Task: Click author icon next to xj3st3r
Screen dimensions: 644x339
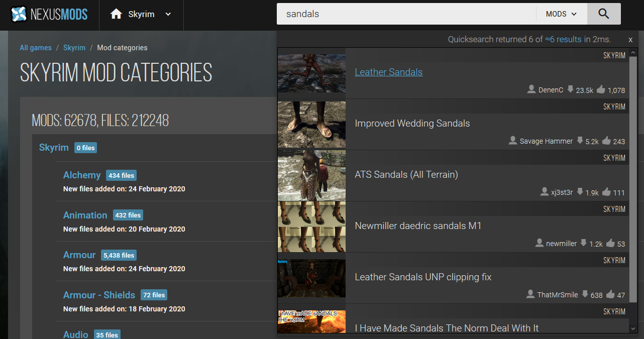Action: tap(544, 192)
